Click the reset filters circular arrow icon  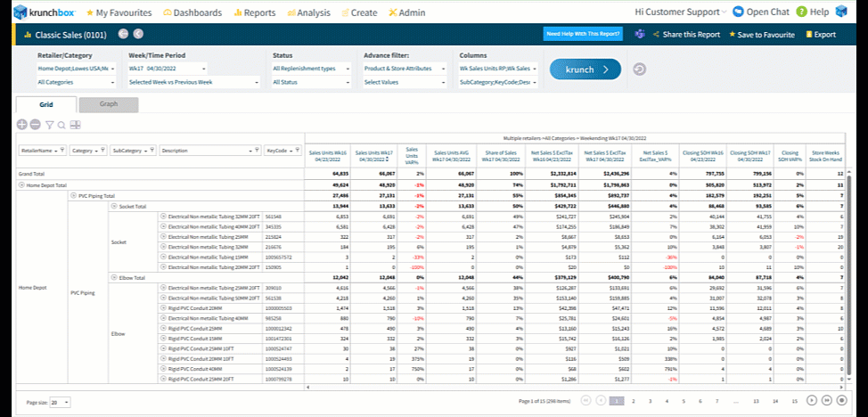(x=638, y=69)
